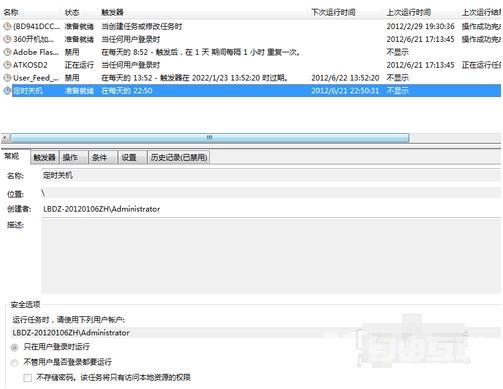Viewport: 503px width, 389px height.
Task: Click clock icon of User_Feed task
Action: click(7, 78)
